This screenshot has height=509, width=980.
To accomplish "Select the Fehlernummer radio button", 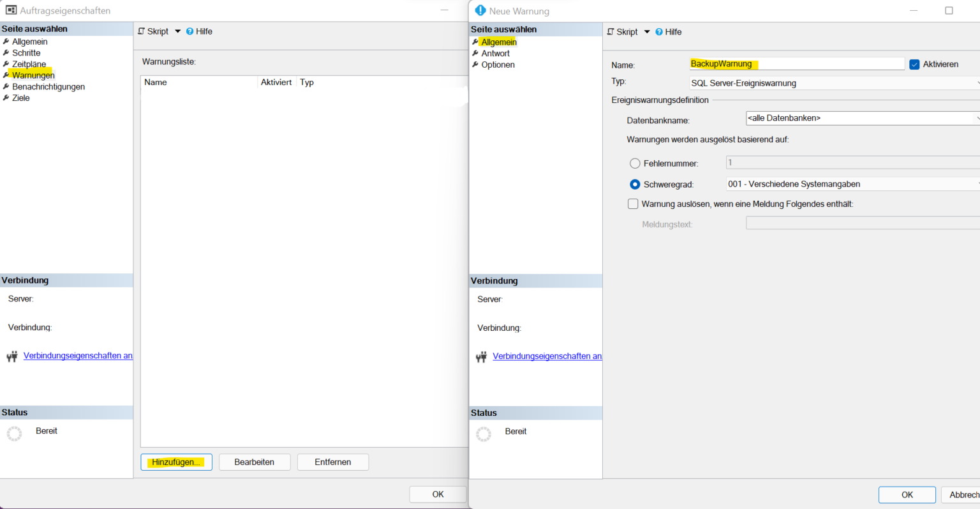I will pos(635,163).
